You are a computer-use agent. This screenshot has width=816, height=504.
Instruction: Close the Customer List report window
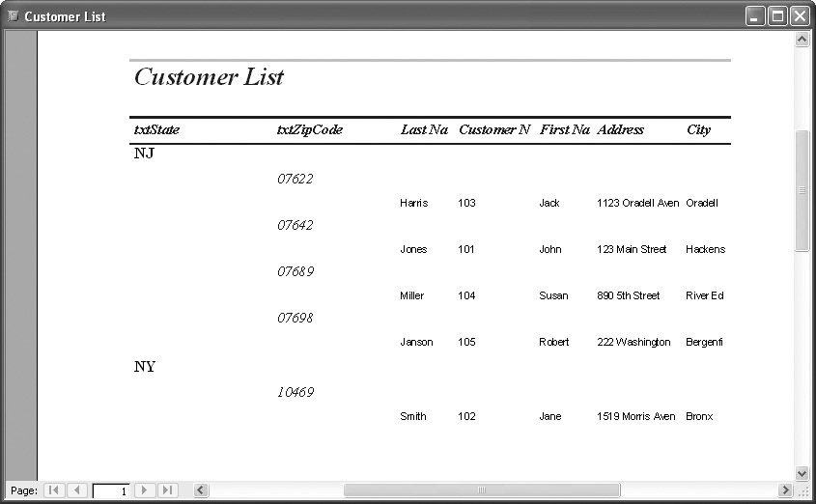coord(800,16)
